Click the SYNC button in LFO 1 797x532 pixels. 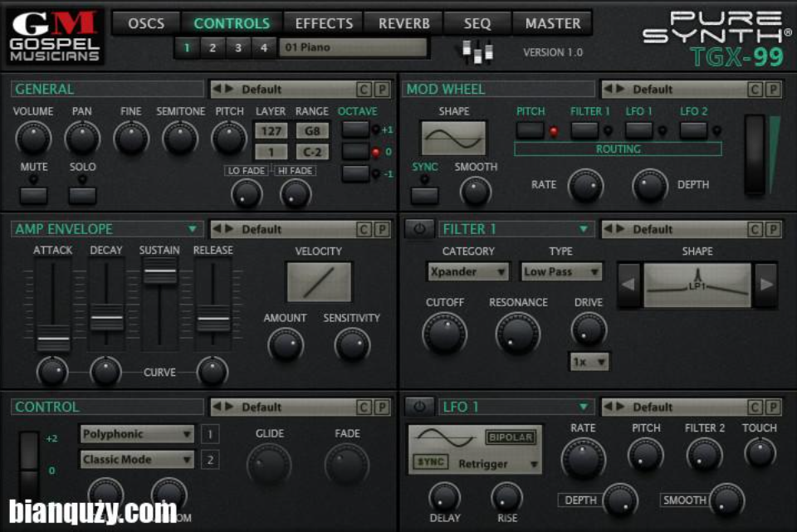[431, 462]
